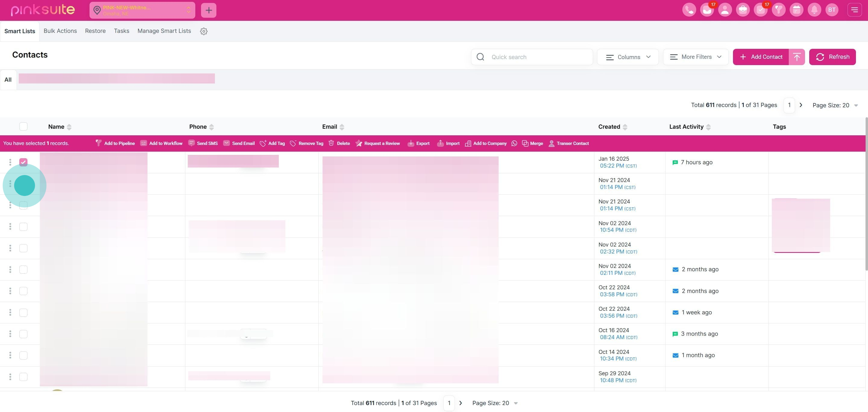The image size is (868, 412).
Task: Click the briefcase icon in header
Action: pos(743,10)
